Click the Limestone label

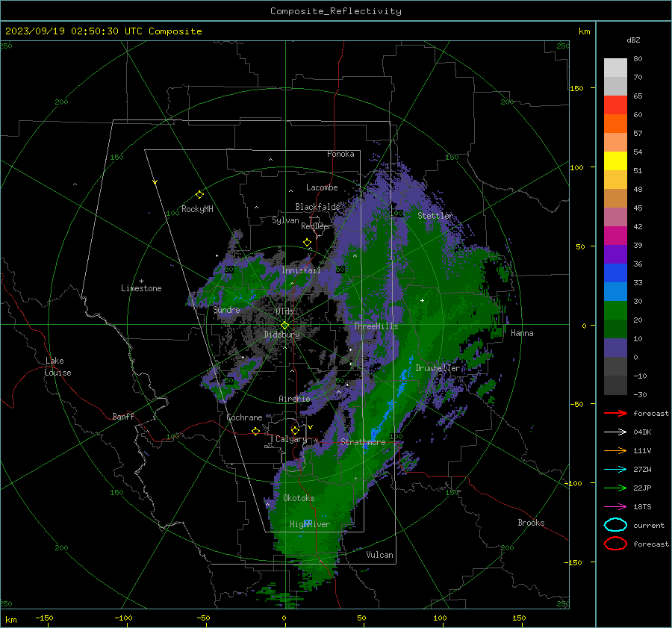coord(141,288)
